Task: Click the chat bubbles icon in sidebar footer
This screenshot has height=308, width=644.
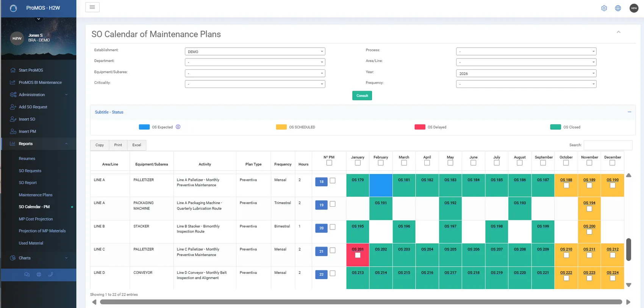Action: [27, 275]
